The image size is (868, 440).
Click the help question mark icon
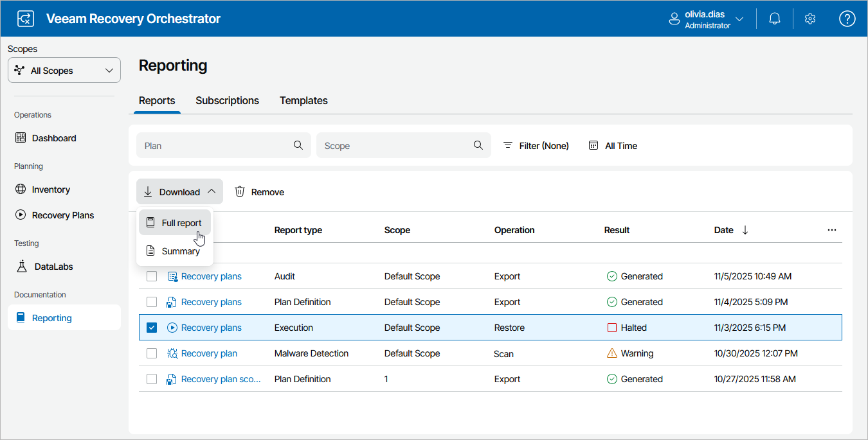coord(847,19)
